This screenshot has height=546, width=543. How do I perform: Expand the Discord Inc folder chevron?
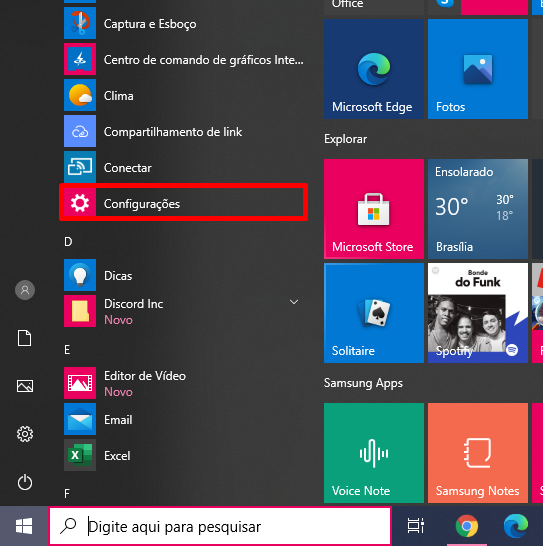tap(294, 302)
